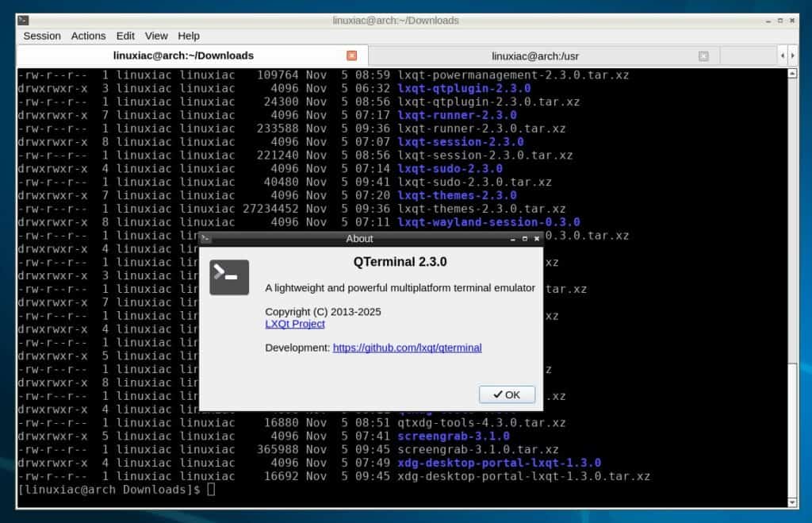Open the LXQt Project link
Image resolution: width=812 pixels, height=523 pixels.
click(295, 324)
